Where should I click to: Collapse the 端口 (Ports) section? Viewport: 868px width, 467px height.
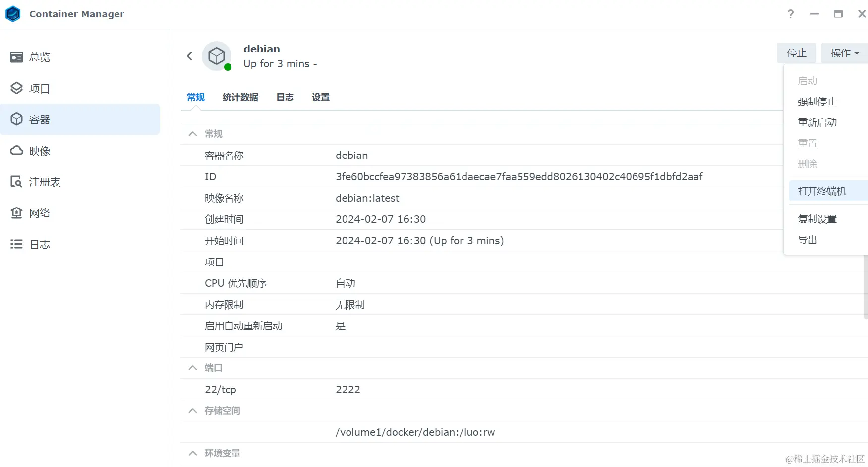point(192,368)
